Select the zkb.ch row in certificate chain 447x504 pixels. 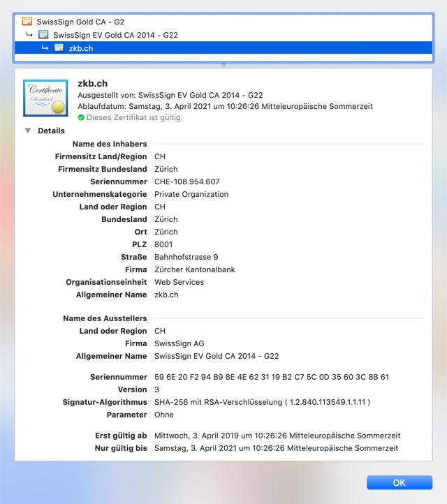(81, 48)
